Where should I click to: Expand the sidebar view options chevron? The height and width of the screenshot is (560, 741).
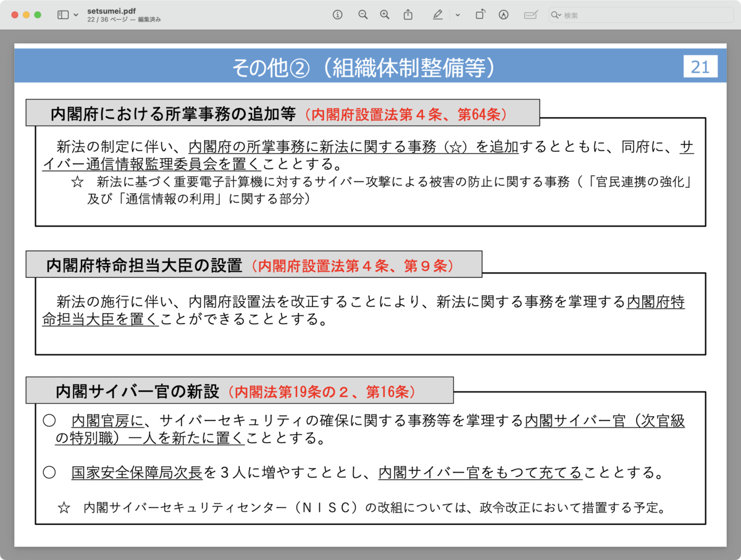(75, 15)
